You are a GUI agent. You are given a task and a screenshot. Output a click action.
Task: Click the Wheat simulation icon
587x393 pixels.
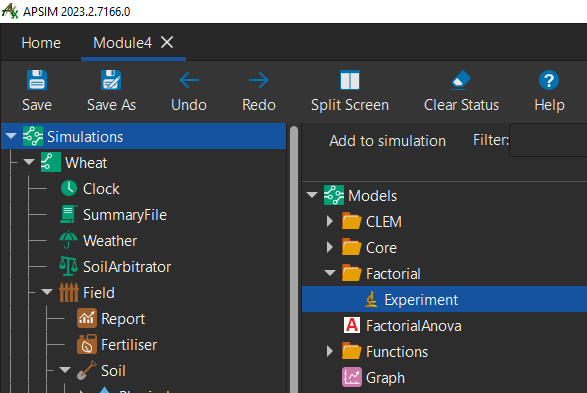(x=51, y=162)
